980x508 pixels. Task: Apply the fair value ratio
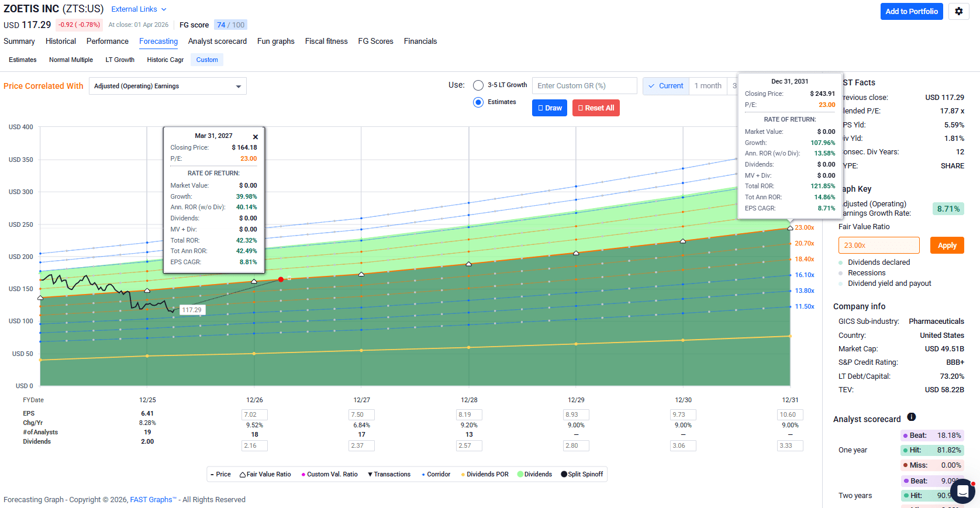coord(947,246)
